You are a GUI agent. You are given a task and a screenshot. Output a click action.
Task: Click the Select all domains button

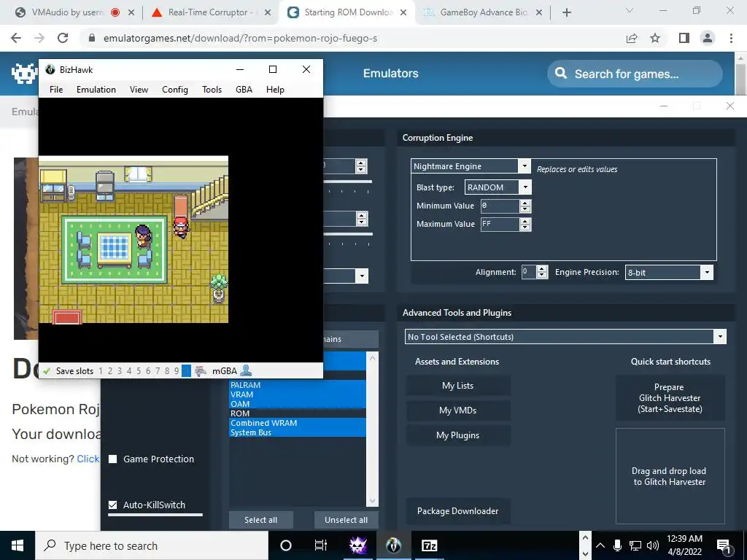click(260, 520)
